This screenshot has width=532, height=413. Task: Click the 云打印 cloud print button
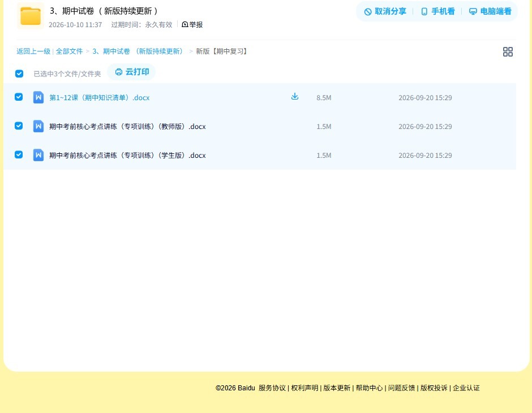point(132,72)
